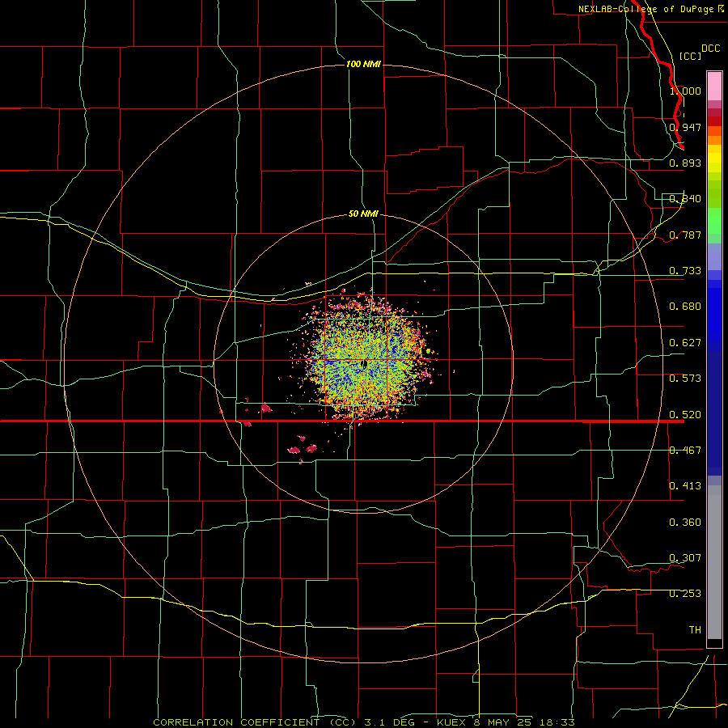Click the 0.733 scale value
The image size is (728, 728).
[685, 271]
